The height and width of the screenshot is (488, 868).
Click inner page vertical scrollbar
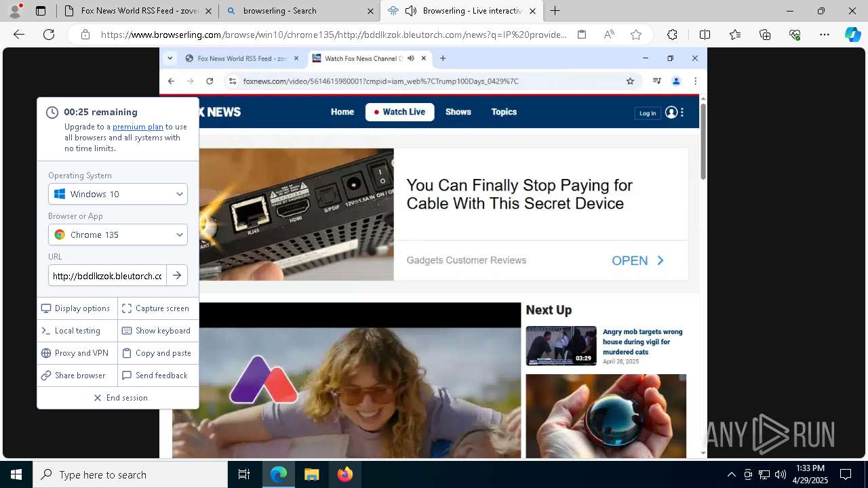[x=703, y=142]
